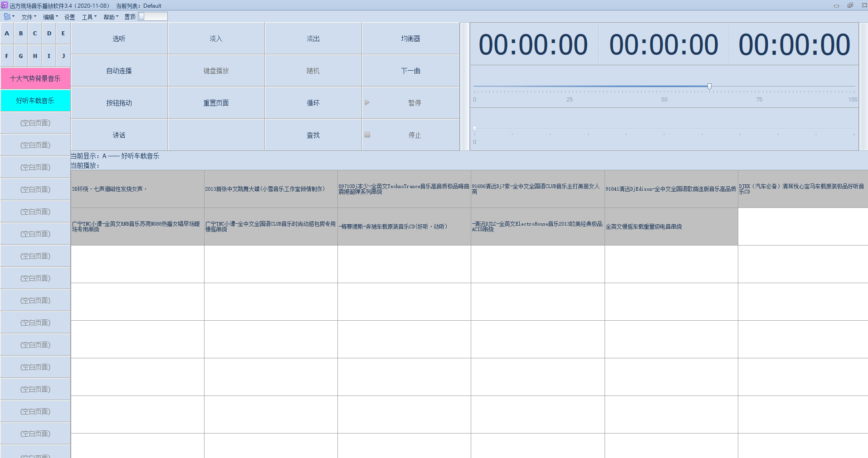Image resolution: width=868 pixels, height=458 pixels.
Task: Open the 帮助 menu
Action: click(x=111, y=17)
